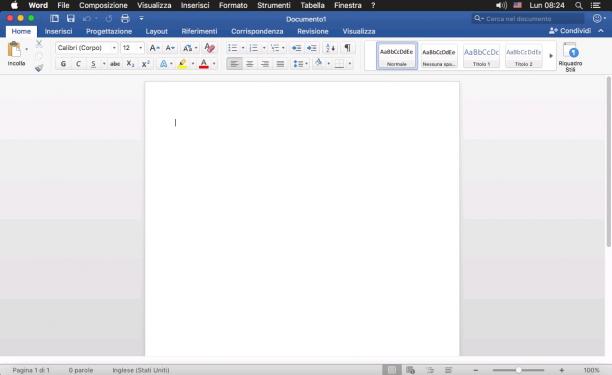Decrease paragraph indent
Viewport: 612px width, 375px height.
coord(297,48)
